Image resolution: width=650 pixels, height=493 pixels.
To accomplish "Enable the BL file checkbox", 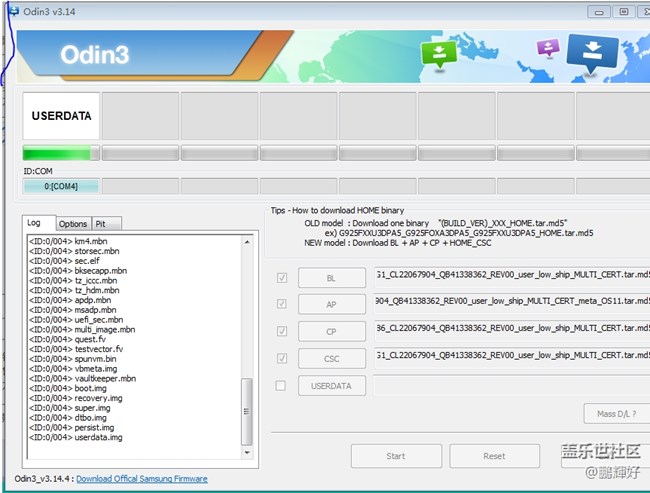I will click(281, 277).
